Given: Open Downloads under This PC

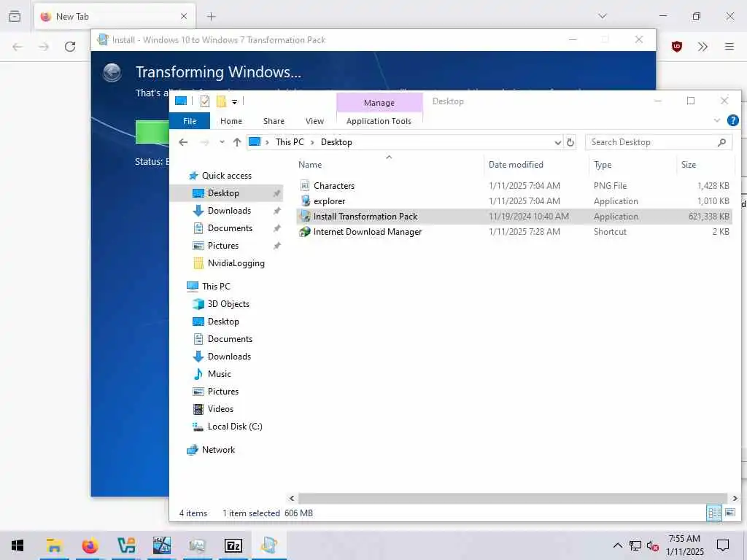Looking at the screenshot, I should click(x=229, y=357).
